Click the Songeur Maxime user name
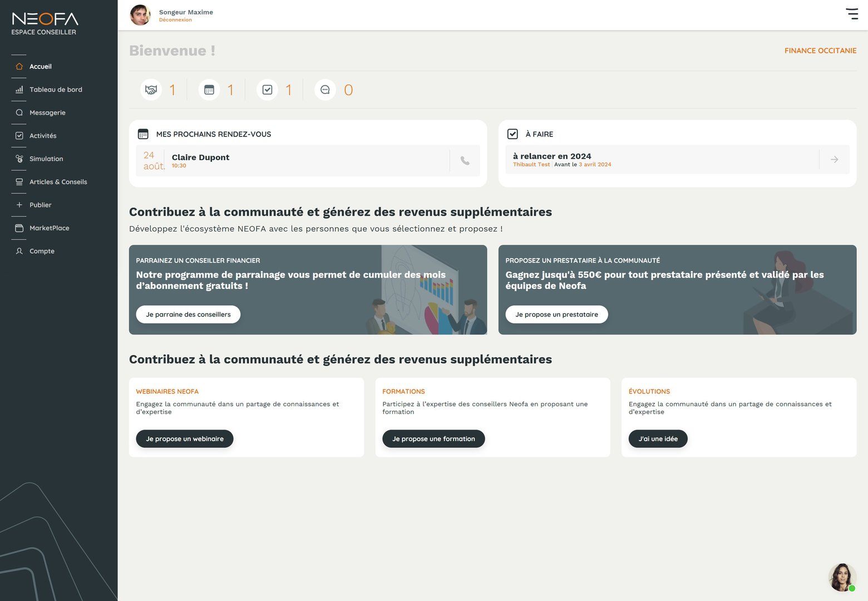 186,12
